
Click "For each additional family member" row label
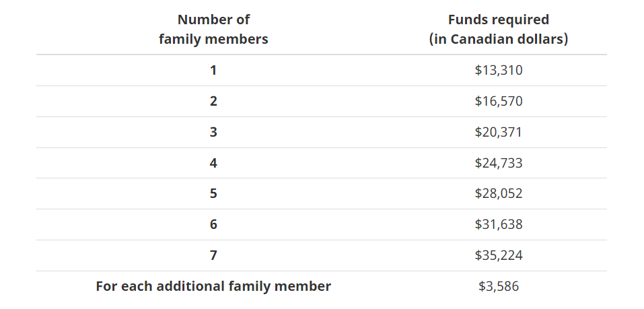213,286
